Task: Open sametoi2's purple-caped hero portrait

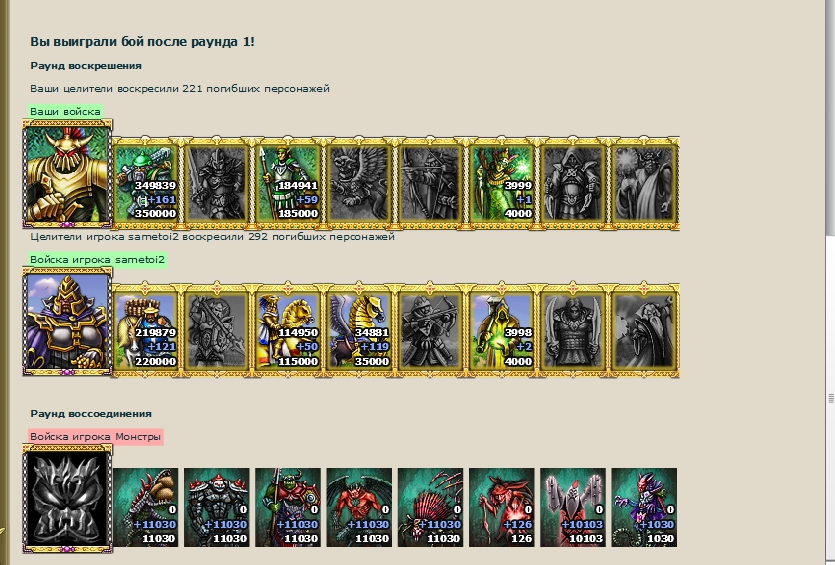Action: pos(67,322)
